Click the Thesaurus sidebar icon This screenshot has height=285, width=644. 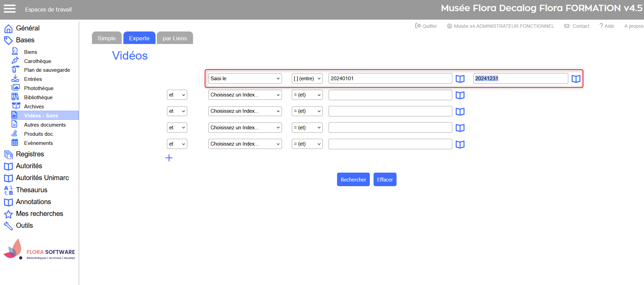point(8,190)
